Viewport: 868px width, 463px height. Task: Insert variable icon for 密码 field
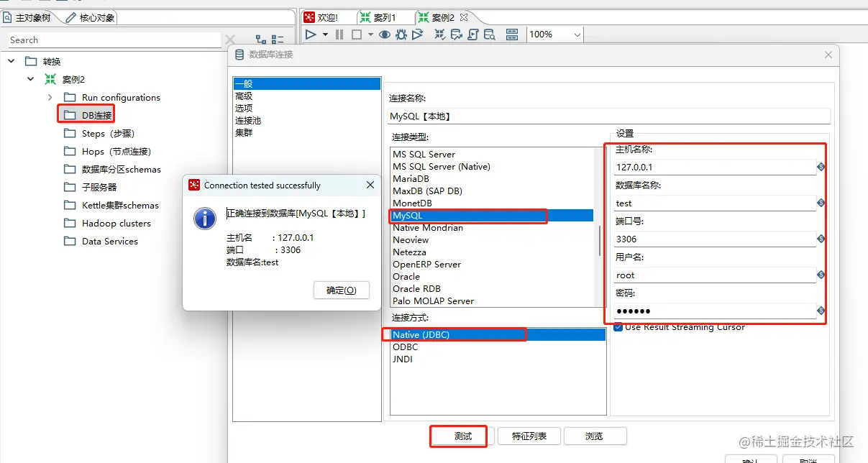click(x=821, y=311)
